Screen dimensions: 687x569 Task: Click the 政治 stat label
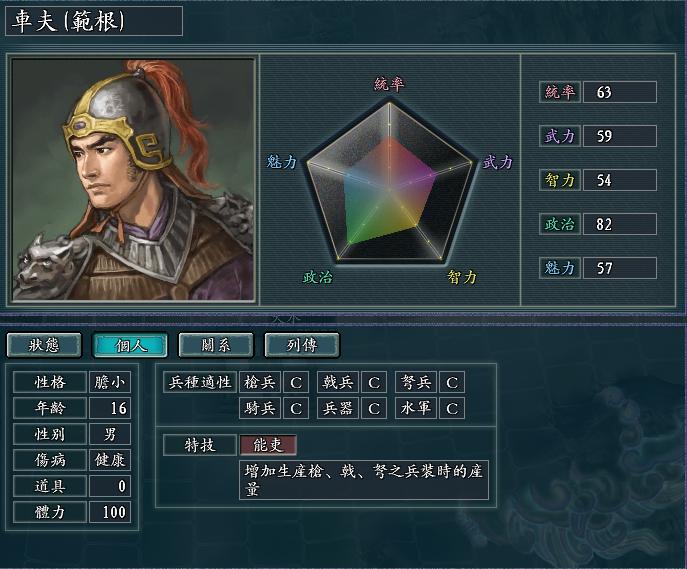560,224
